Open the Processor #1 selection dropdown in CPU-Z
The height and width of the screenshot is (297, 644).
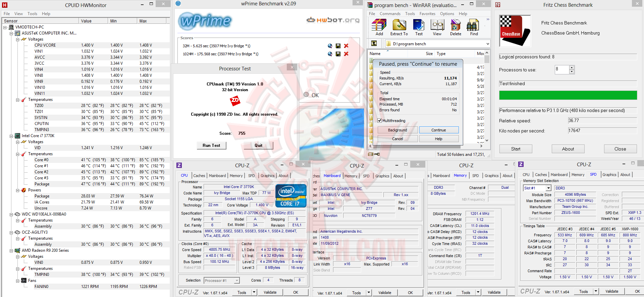point(237,281)
